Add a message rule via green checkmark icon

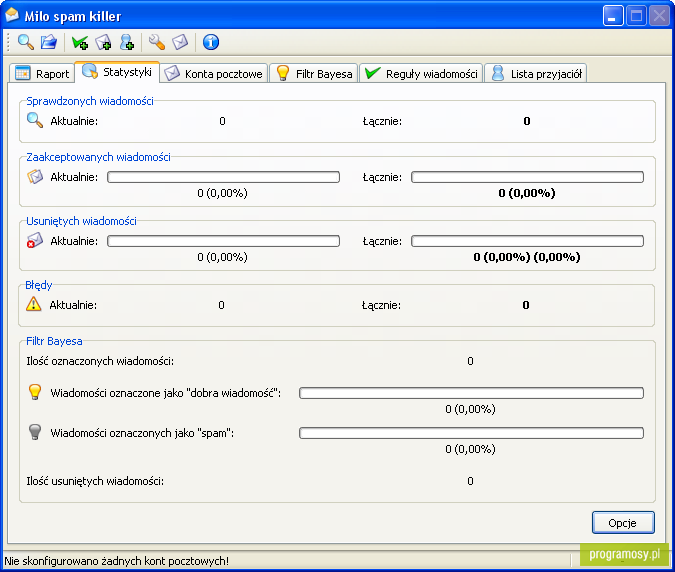coord(80,42)
